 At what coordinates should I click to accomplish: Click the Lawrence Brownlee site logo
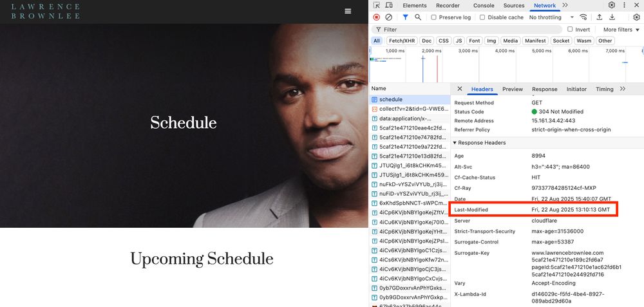[x=45, y=11]
